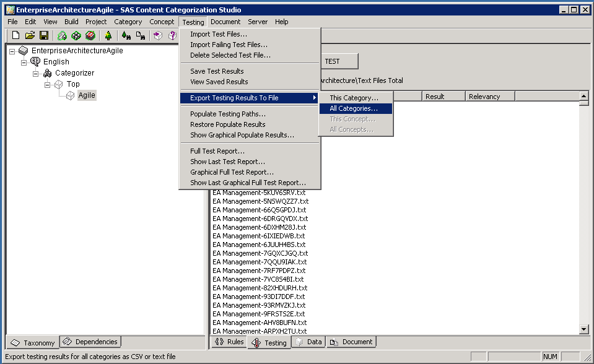Open Export Testing Results To File submenu

pos(250,98)
